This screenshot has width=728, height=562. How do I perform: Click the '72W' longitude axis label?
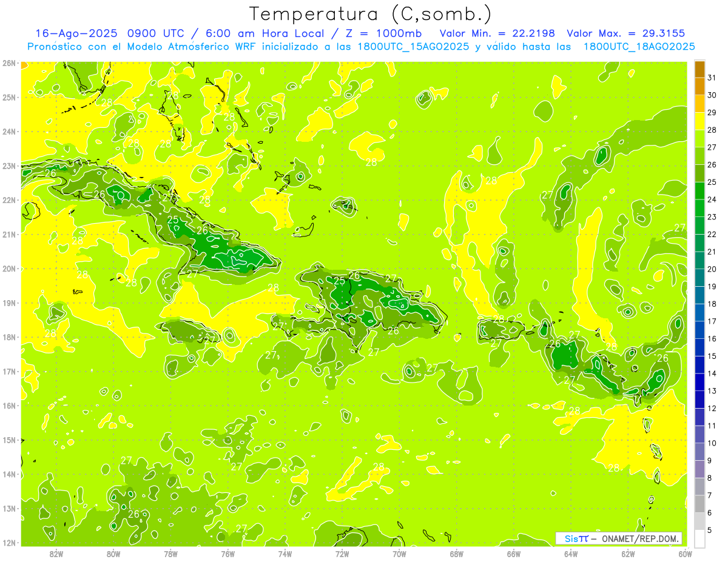(x=342, y=553)
